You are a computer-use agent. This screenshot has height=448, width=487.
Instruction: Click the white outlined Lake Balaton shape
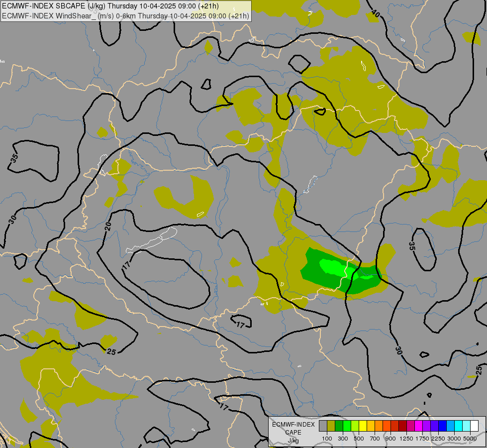click(x=152, y=240)
